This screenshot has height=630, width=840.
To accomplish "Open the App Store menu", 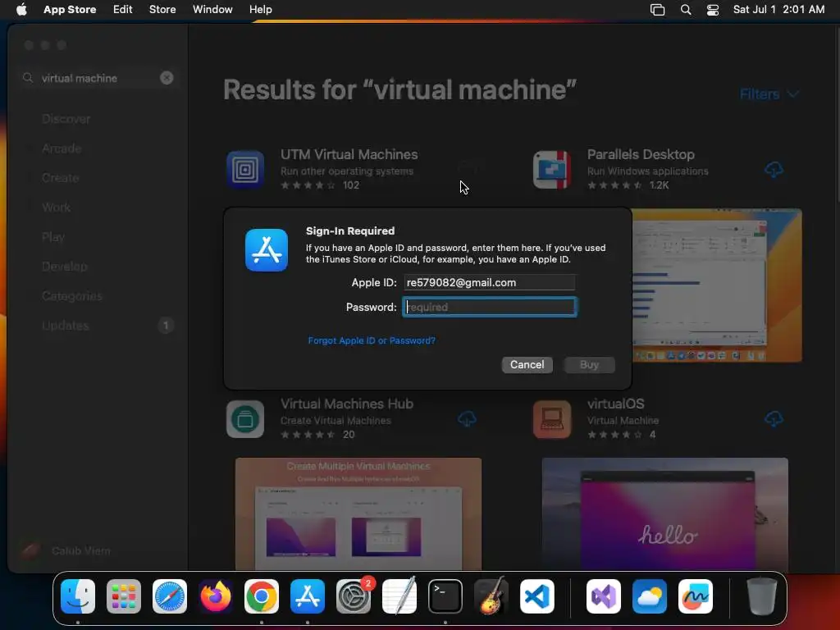I will pos(70,10).
